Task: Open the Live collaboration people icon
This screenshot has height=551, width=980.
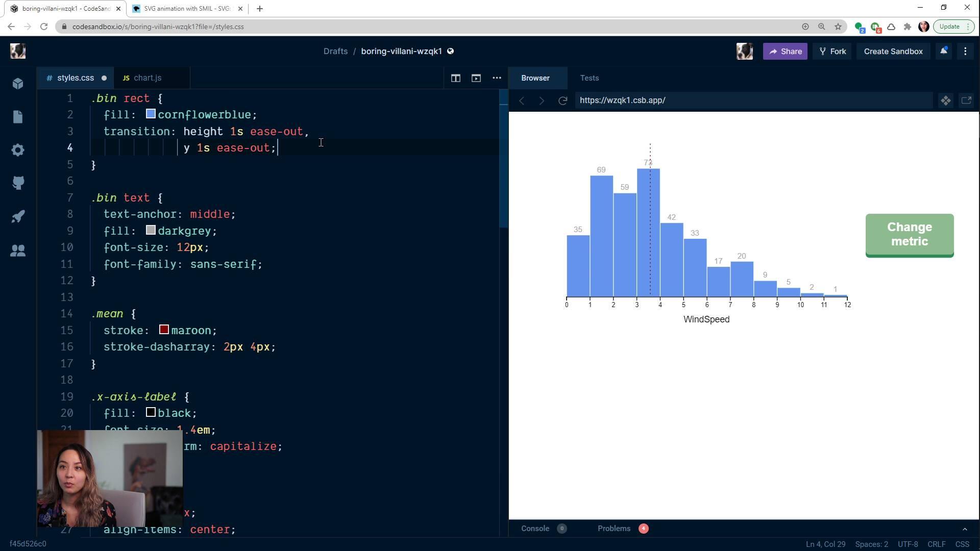Action: (18, 251)
